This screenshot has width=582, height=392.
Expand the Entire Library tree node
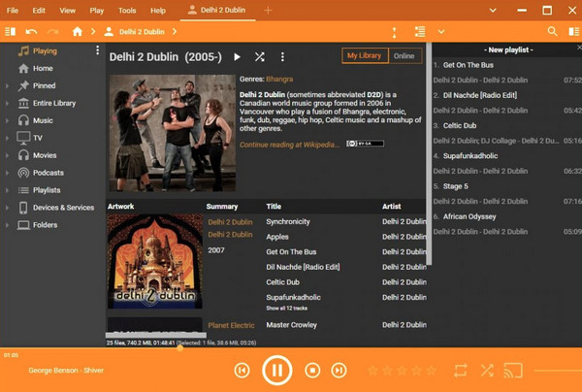[8, 103]
